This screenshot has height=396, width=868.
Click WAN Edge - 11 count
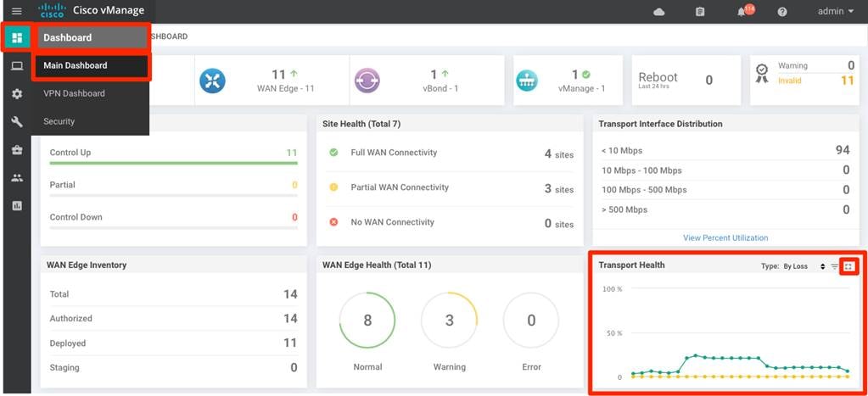[x=285, y=81]
